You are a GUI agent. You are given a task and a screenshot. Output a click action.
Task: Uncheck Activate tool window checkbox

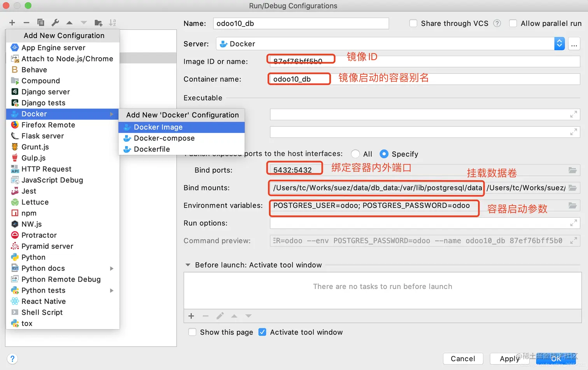pos(262,332)
